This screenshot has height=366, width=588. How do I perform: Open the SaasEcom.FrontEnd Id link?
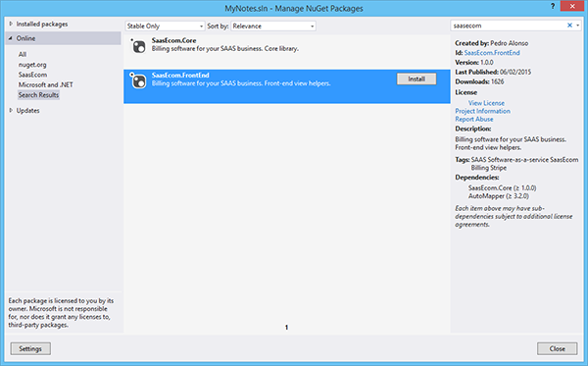(x=492, y=53)
